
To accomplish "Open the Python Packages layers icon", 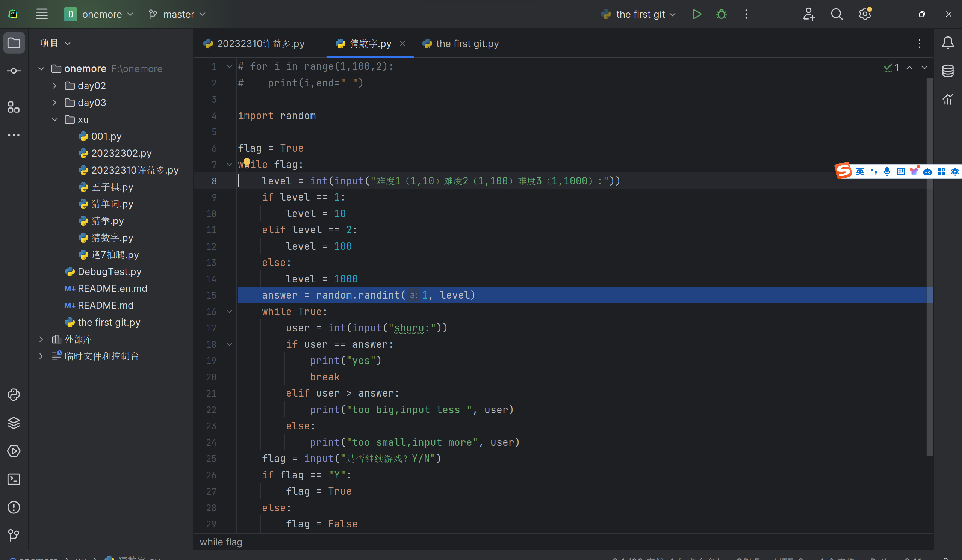I will (14, 423).
